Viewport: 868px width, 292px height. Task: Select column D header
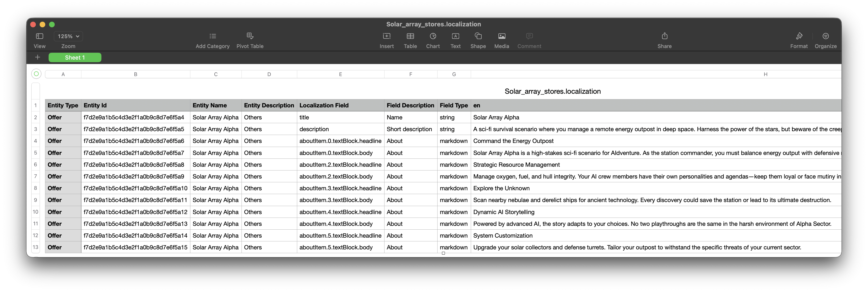pos(269,74)
